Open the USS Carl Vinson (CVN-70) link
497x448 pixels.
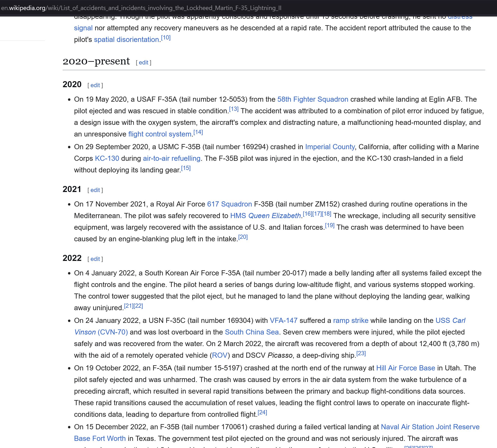[x=450, y=321]
